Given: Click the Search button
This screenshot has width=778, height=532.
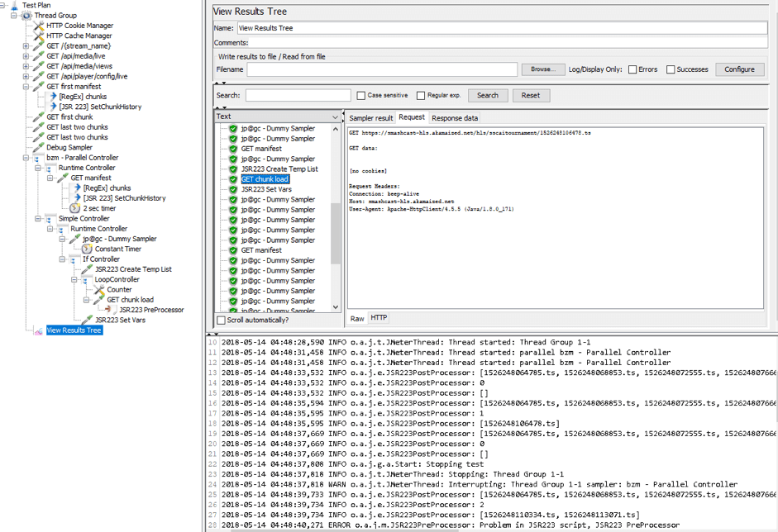Looking at the screenshot, I should [488, 95].
